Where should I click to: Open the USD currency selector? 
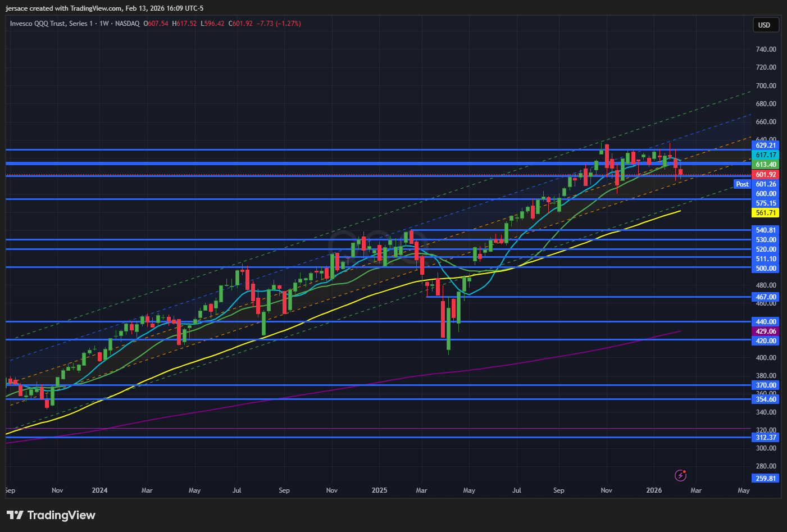point(766,25)
